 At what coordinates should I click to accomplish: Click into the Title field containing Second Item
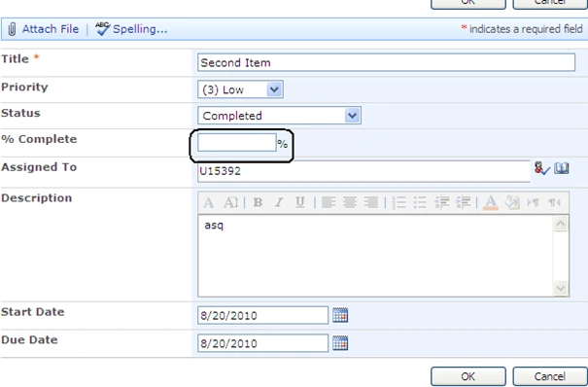tap(386, 62)
